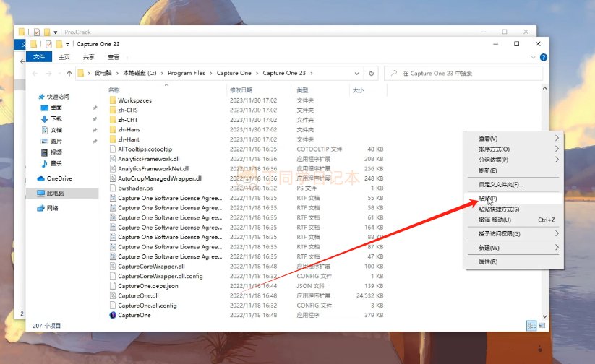Expand the ribbon with chevron arrow
The image size is (595, 364).
(x=534, y=57)
